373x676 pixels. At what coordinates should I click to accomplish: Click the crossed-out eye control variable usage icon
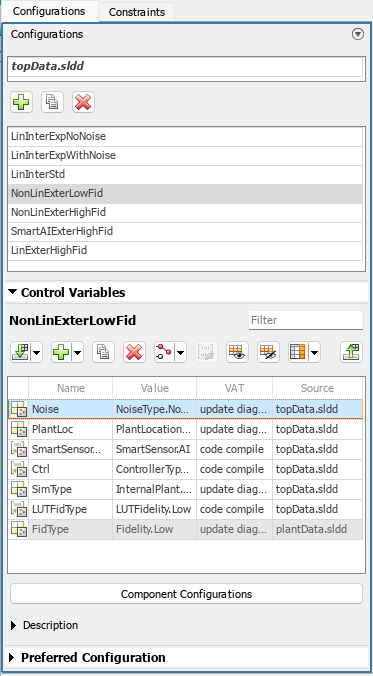[268, 352]
